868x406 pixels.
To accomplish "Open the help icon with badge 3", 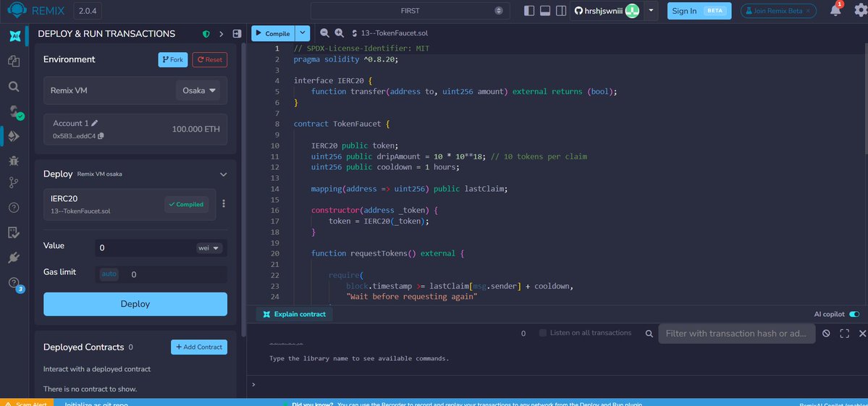I will pos(15,284).
